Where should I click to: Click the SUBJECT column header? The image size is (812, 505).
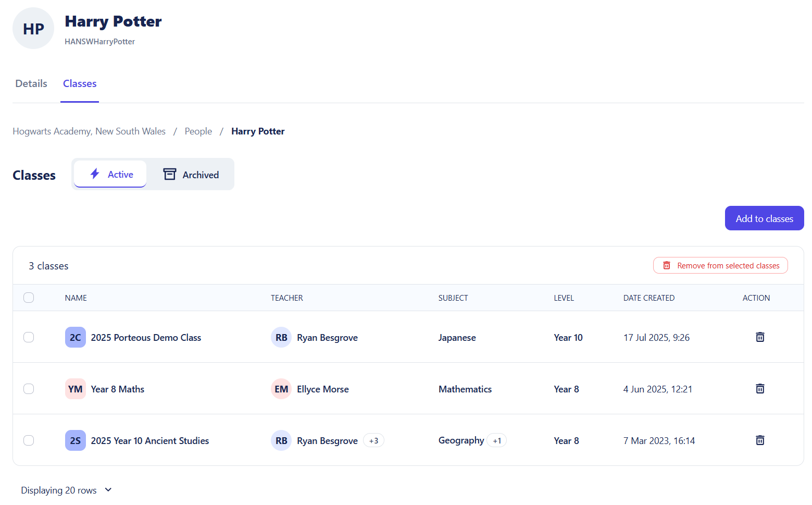[x=453, y=298]
